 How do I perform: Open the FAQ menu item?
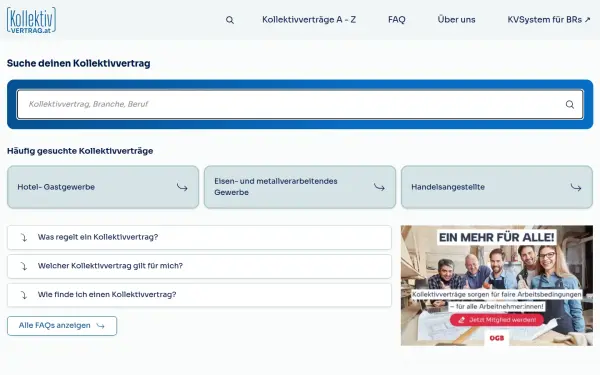(397, 20)
